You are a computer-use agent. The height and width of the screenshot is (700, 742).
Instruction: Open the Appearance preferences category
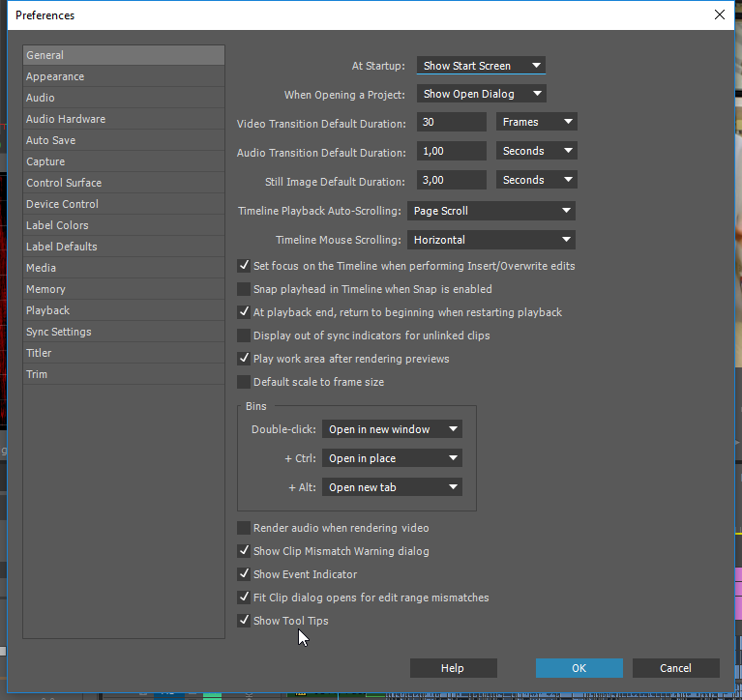[x=124, y=76]
